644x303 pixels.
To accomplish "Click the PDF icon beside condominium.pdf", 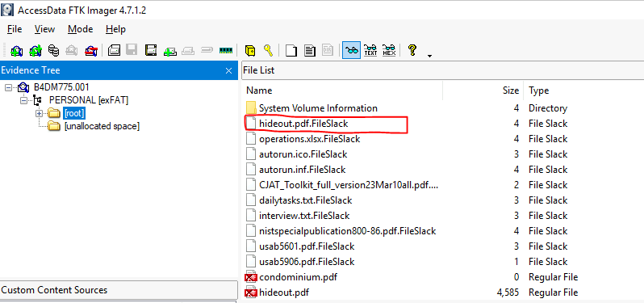I will 251,277.
